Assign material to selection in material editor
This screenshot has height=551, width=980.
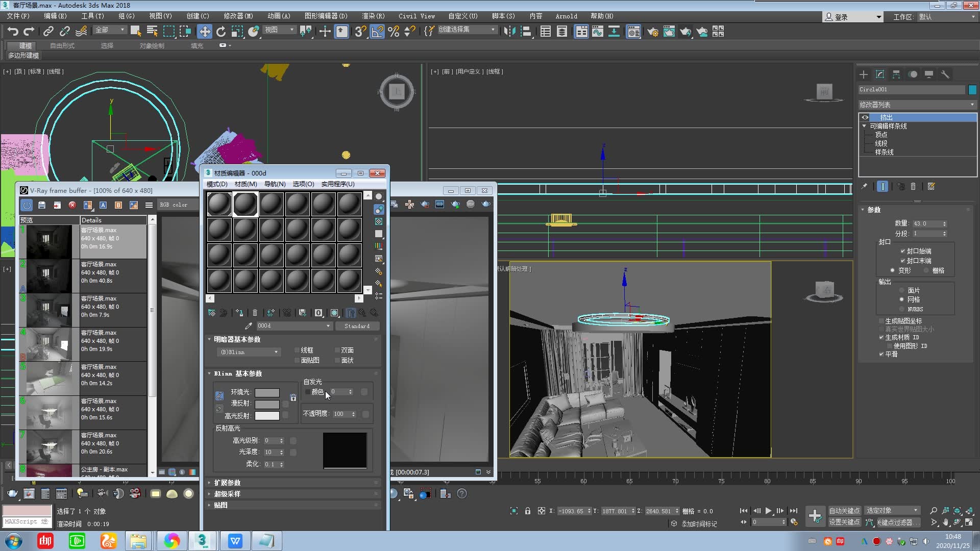[x=239, y=313]
